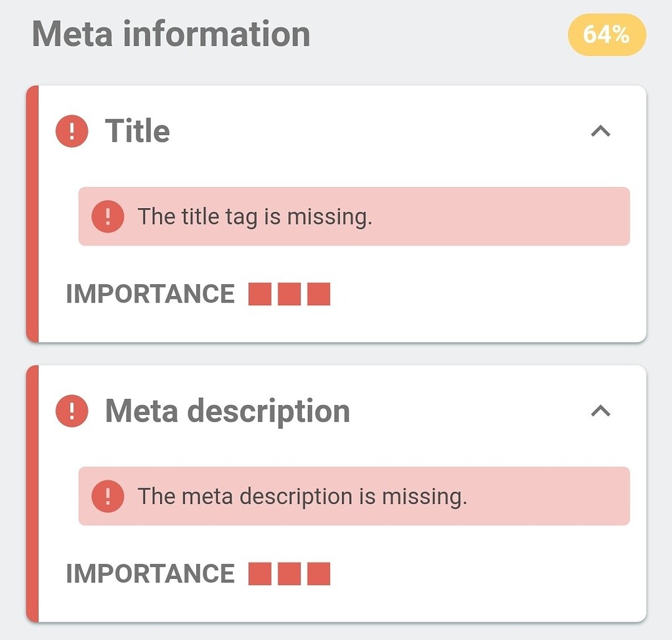
Task: Click first importance square in Meta description card
Action: pos(260,574)
